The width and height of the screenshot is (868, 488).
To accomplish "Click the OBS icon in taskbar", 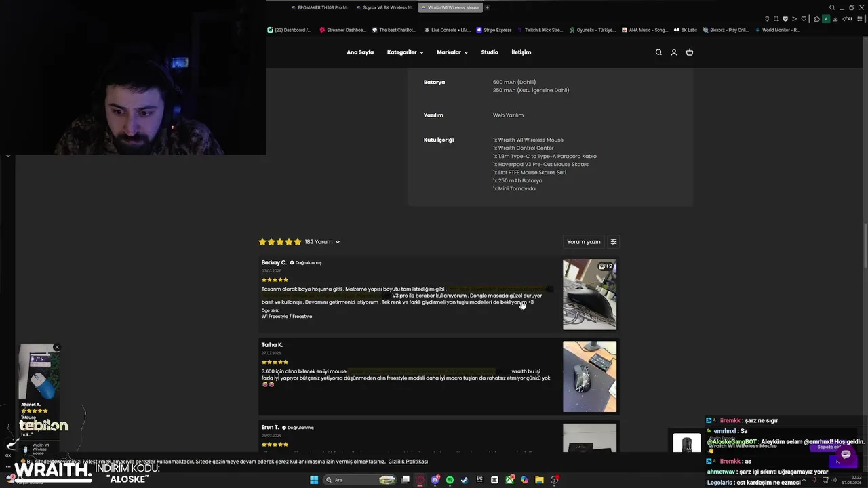I will [x=554, y=480].
